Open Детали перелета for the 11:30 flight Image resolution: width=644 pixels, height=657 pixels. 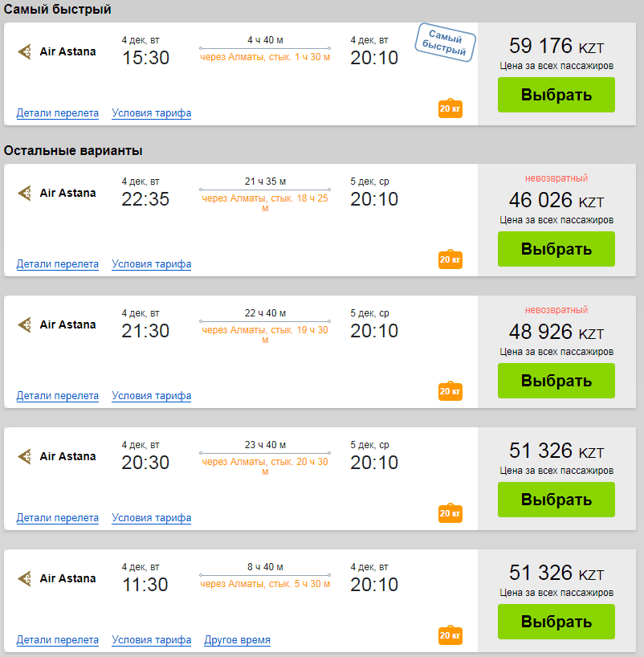click(57, 640)
